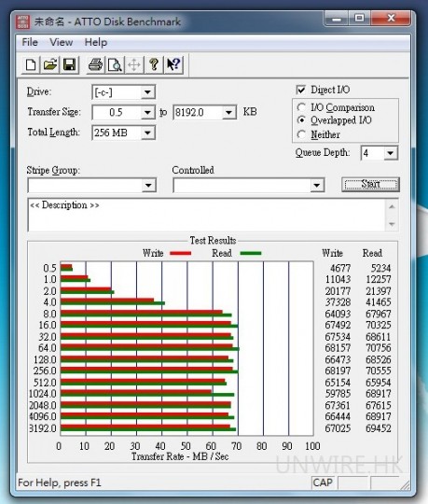Open the Total Length dropdown

[x=147, y=133]
